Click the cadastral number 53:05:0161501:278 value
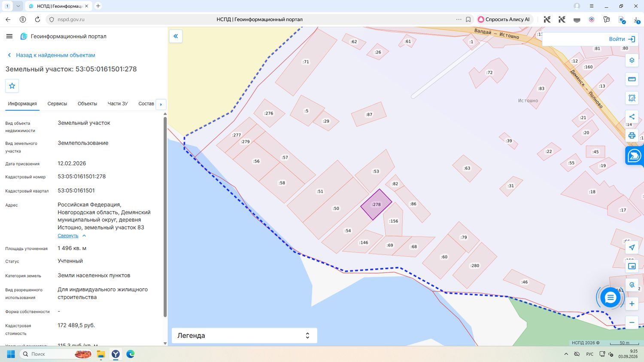Screen dimensions: 644x362 pos(82,176)
